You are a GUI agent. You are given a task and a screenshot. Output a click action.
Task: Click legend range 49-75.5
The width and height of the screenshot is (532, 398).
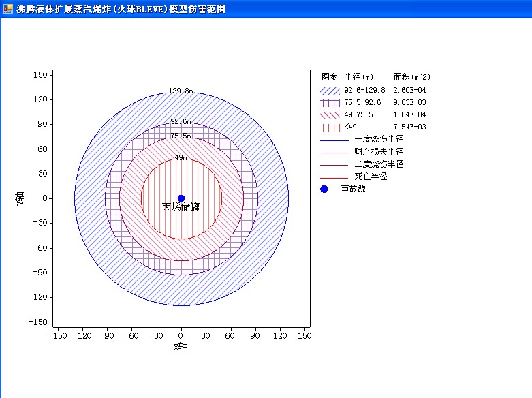point(358,114)
